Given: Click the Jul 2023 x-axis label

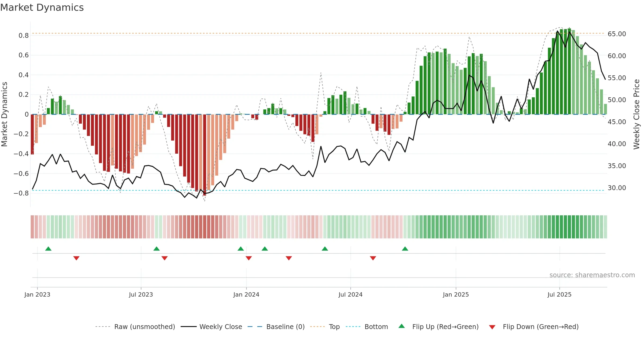Looking at the screenshot, I should pyautogui.click(x=141, y=294).
